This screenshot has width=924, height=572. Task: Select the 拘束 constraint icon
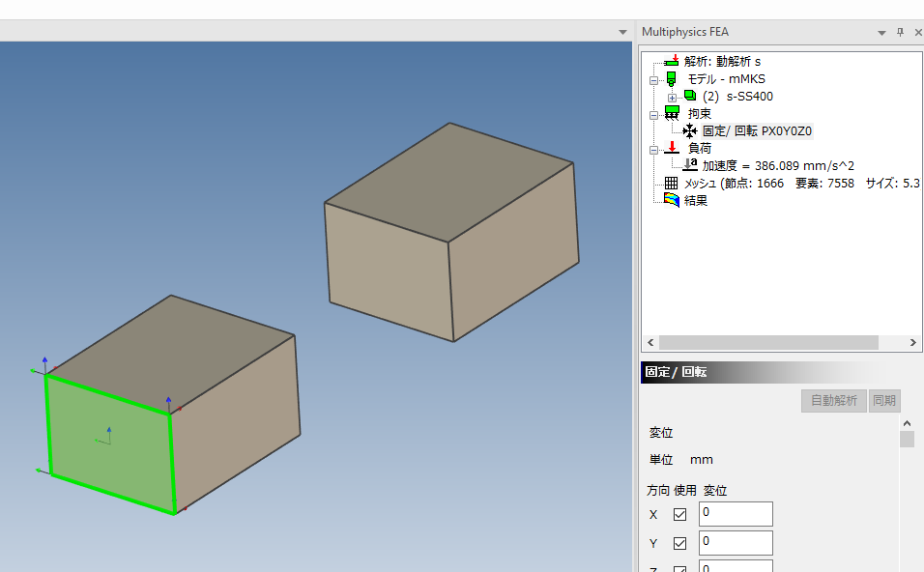(x=671, y=113)
